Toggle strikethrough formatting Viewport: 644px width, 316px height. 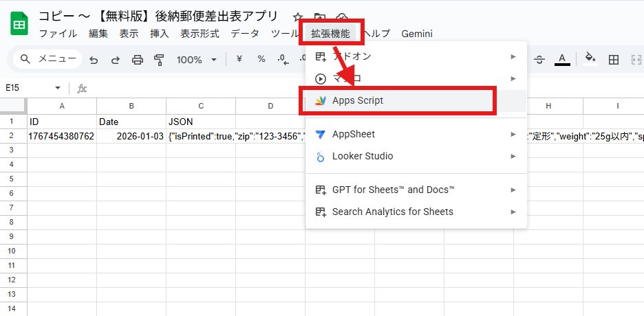539,59
